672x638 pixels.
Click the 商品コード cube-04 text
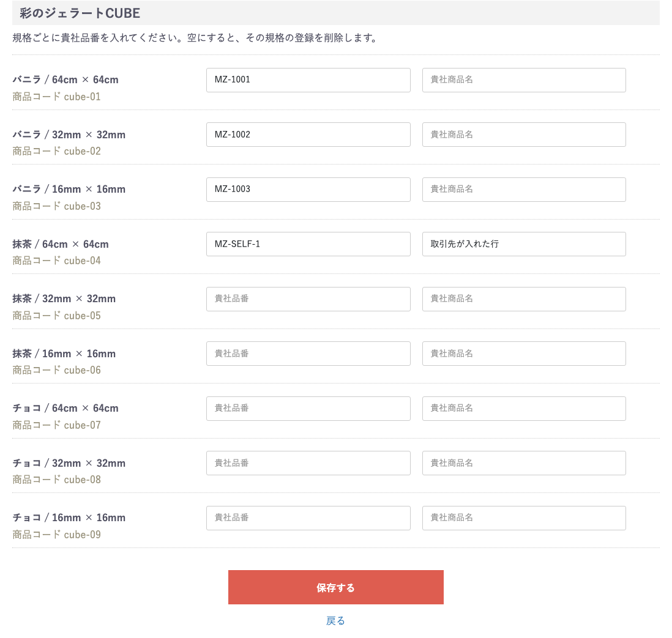(56, 261)
